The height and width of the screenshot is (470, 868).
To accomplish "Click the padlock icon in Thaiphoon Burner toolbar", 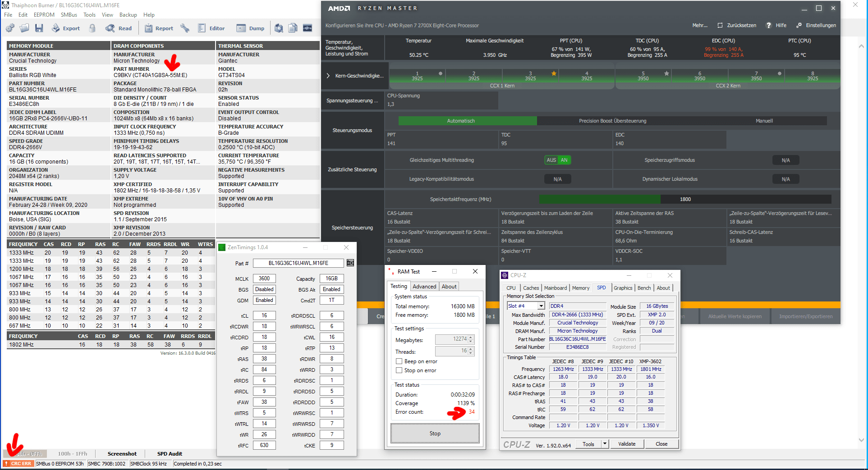I will click(x=92, y=28).
